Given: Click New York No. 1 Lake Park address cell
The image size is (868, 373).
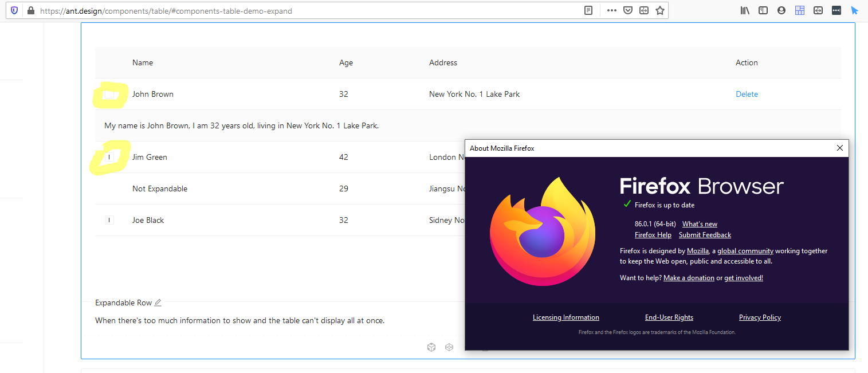Looking at the screenshot, I should [474, 94].
